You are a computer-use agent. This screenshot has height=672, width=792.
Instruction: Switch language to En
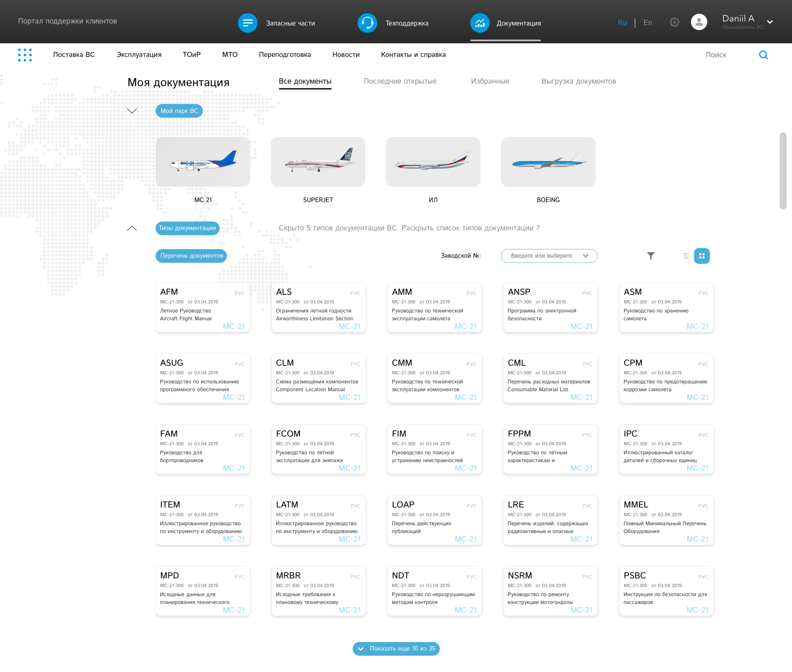coord(648,23)
